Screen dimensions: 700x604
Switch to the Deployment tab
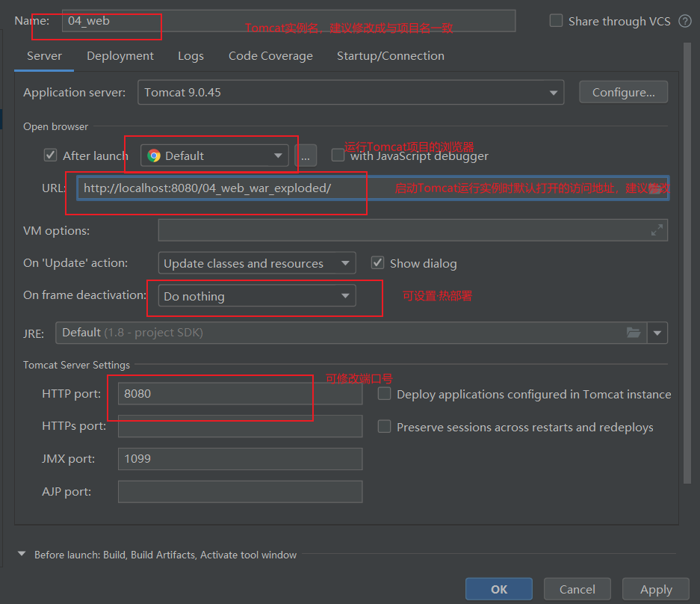click(120, 56)
